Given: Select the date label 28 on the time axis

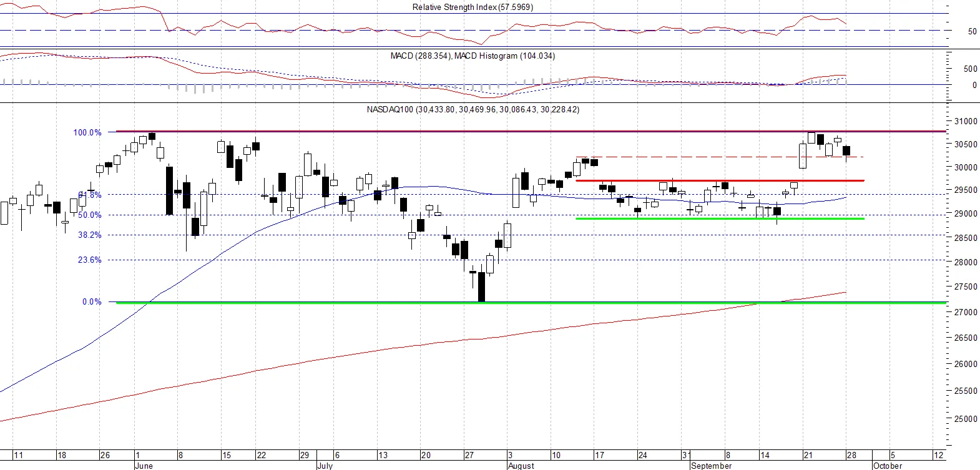Looking at the screenshot, I should [x=851, y=455].
